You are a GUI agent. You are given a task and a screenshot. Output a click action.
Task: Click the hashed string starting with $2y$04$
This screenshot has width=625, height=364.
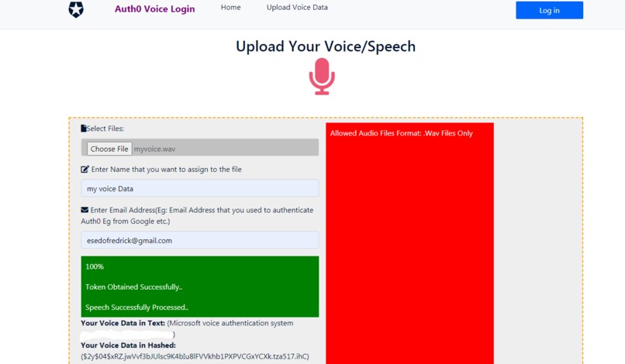(195, 356)
